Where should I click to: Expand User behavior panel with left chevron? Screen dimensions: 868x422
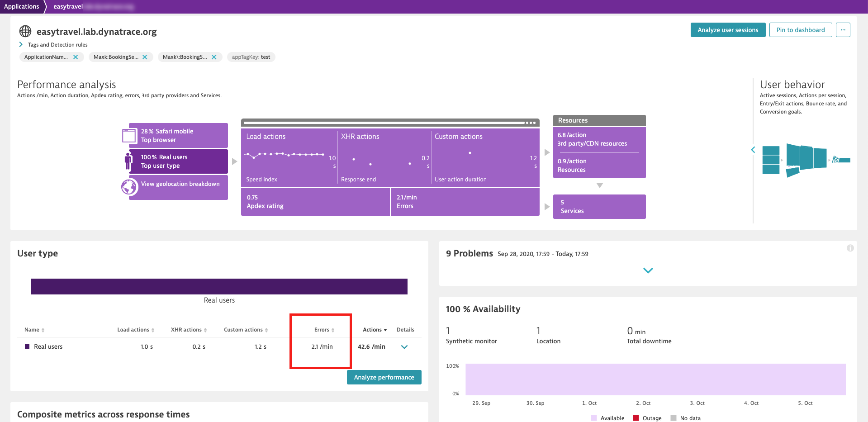[x=753, y=150]
